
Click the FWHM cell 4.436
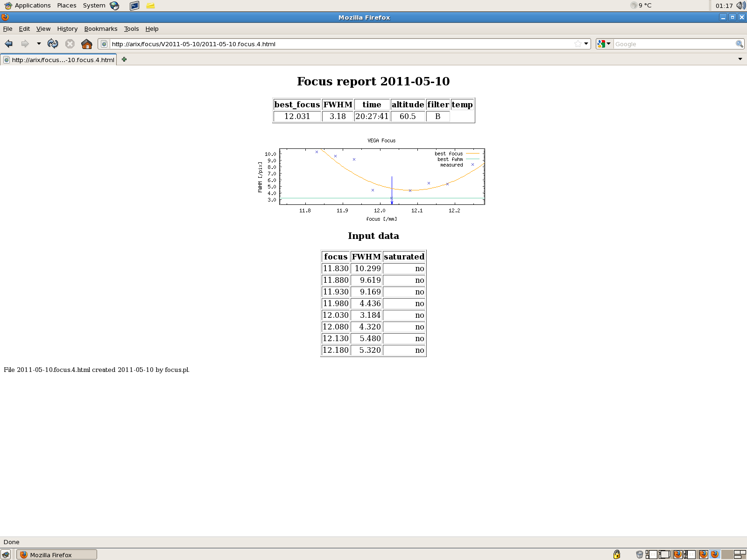[x=366, y=303]
